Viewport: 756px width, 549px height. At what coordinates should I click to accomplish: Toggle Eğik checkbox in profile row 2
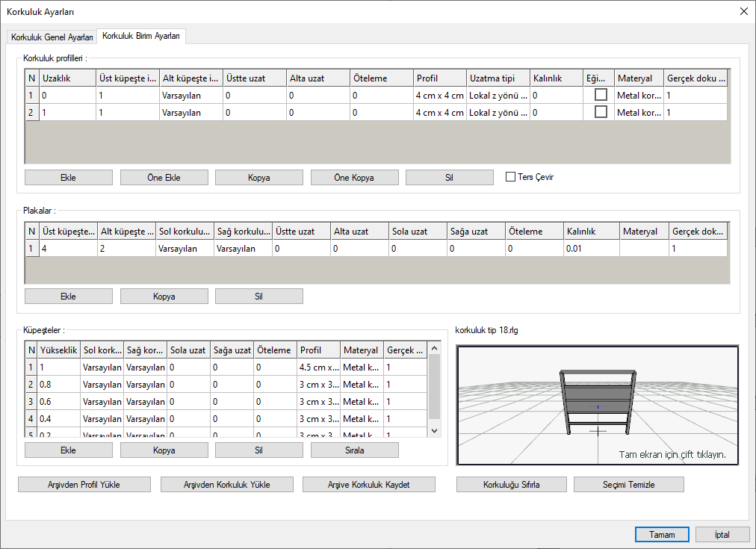point(600,112)
